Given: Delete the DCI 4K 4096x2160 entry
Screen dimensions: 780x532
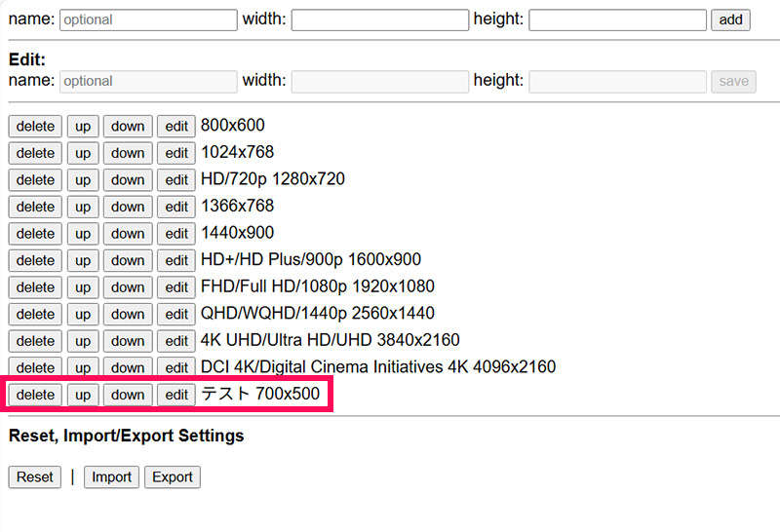Looking at the screenshot, I should [x=35, y=367].
